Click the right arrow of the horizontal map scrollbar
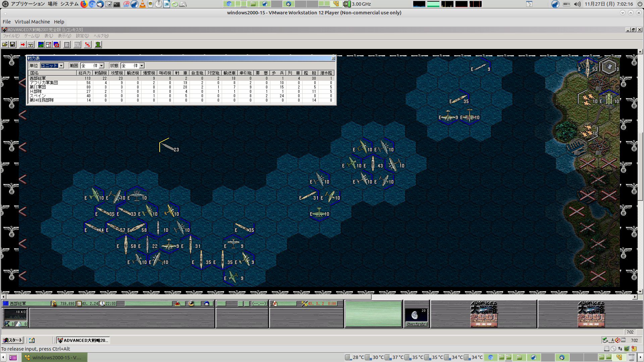 pyautogui.click(x=635, y=297)
